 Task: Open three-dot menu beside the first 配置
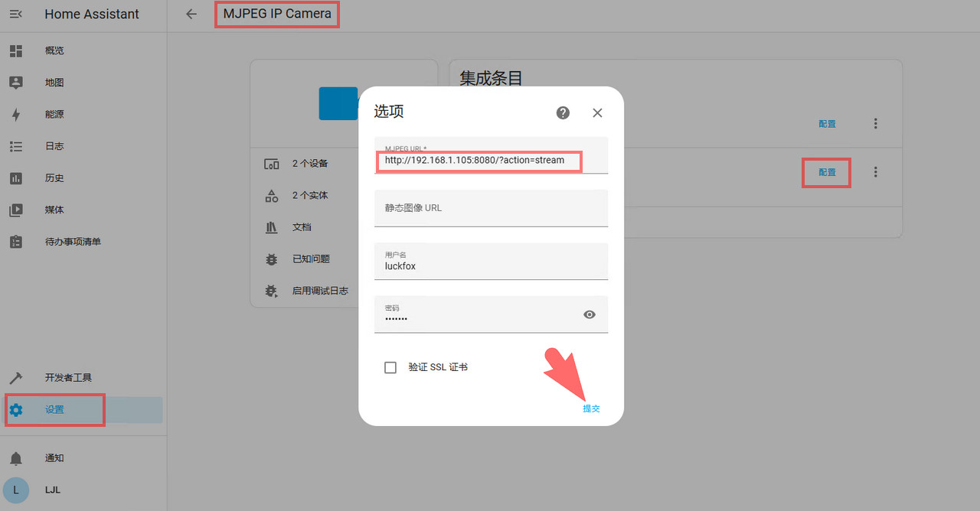coord(876,124)
